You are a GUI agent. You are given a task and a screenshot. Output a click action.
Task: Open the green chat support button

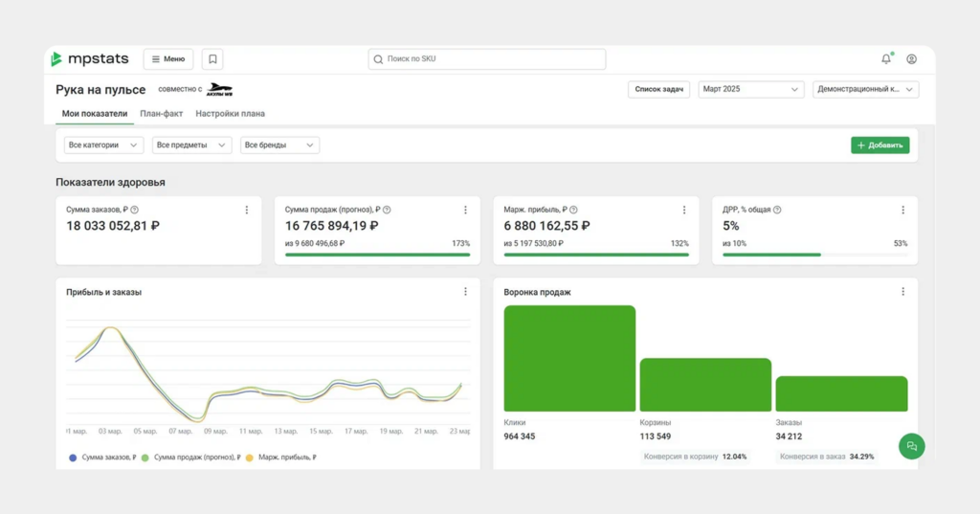[x=911, y=446]
